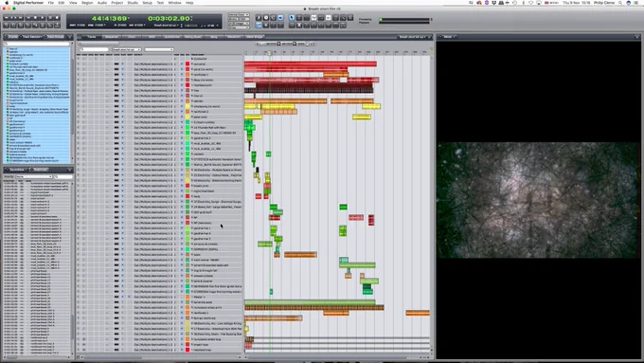Image resolution: width=644 pixels, height=363 pixels.
Task: Open the output assignment dropdown for the geothermal 2 track
Action: click(x=154, y=137)
